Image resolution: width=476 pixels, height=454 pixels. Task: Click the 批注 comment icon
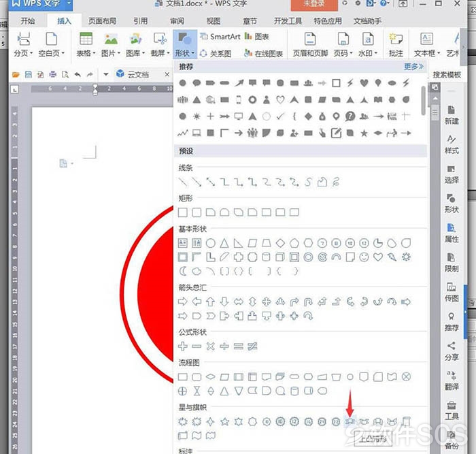(396, 45)
